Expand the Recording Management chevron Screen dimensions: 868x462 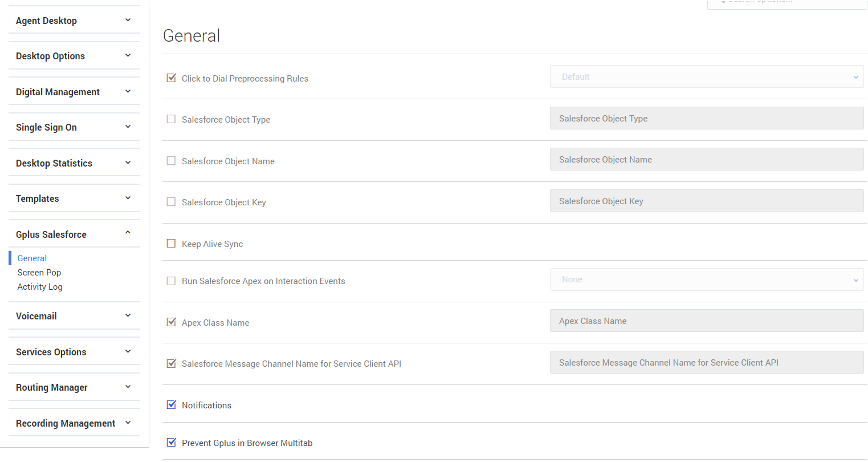pyautogui.click(x=128, y=423)
